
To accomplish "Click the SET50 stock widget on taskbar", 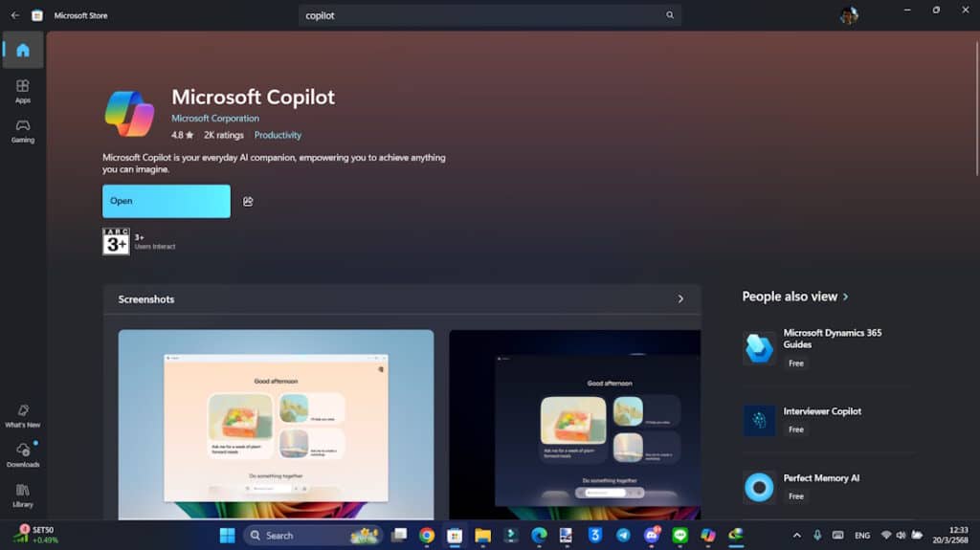I will pyautogui.click(x=36, y=535).
